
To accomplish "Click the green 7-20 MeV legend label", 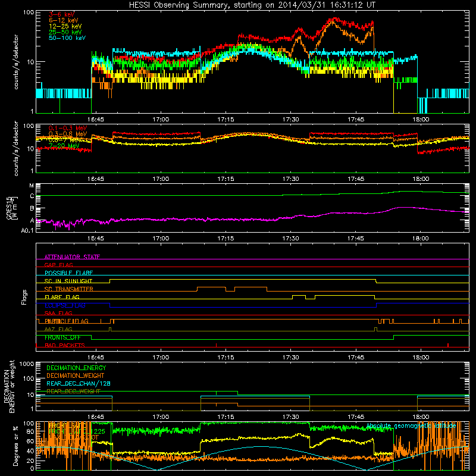I will click(x=64, y=146).
